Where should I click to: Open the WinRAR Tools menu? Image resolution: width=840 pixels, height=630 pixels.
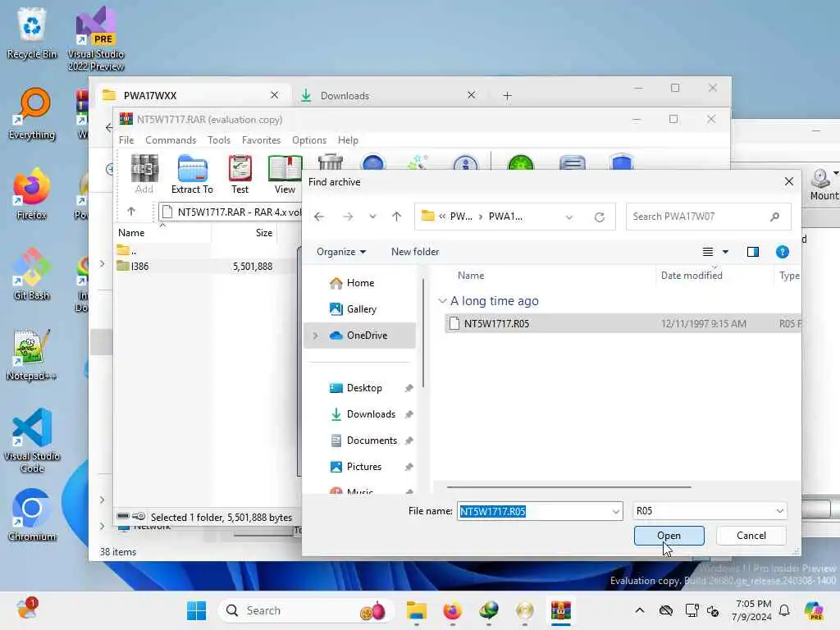(219, 140)
